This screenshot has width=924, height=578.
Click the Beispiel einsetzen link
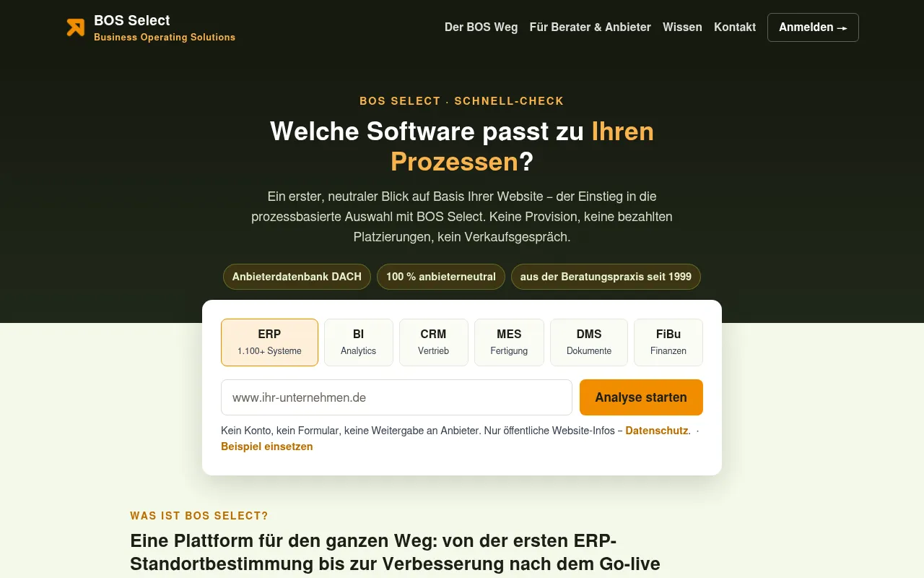coord(267,447)
